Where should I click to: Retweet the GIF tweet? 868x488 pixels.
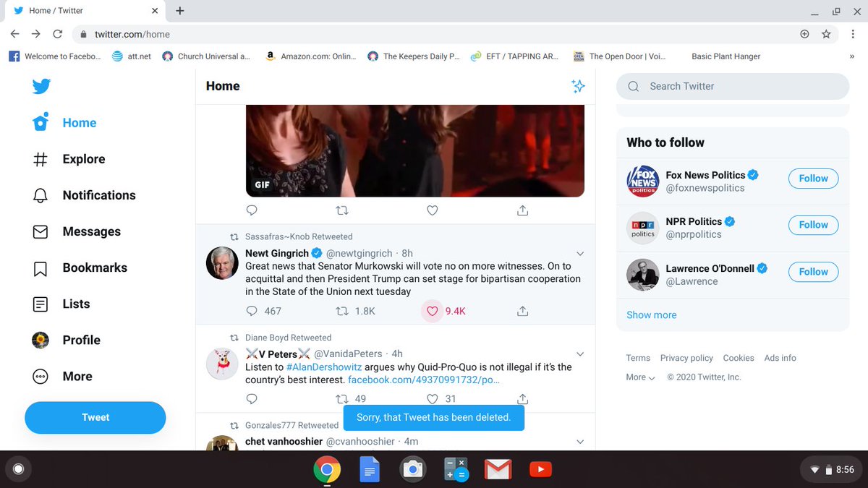click(x=342, y=210)
